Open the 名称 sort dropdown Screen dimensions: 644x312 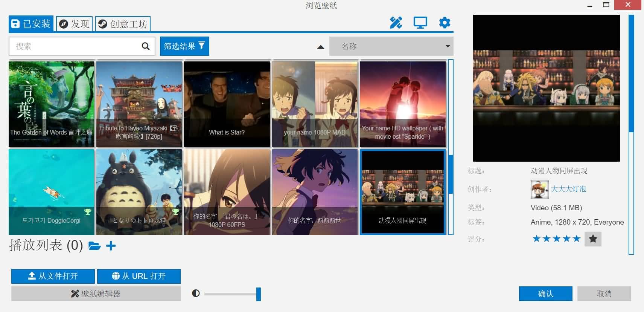coord(391,46)
